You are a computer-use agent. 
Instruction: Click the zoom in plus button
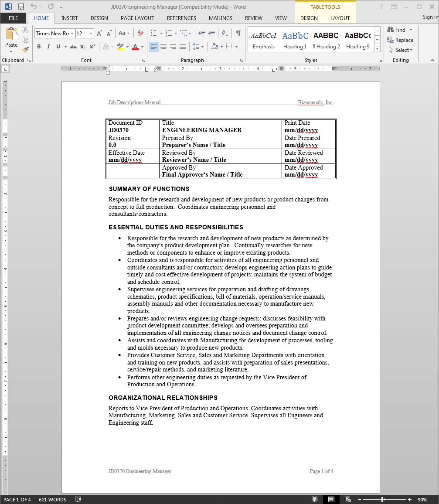coord(410,500)
